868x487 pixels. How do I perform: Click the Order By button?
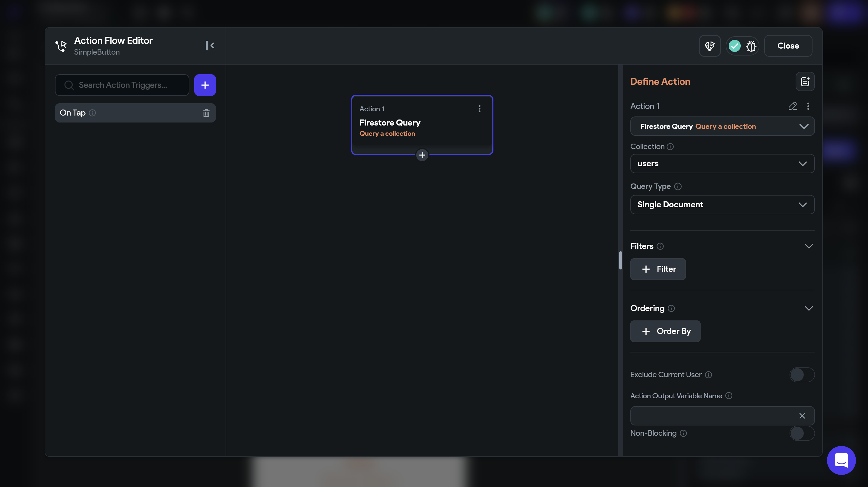tap(665, 331)
